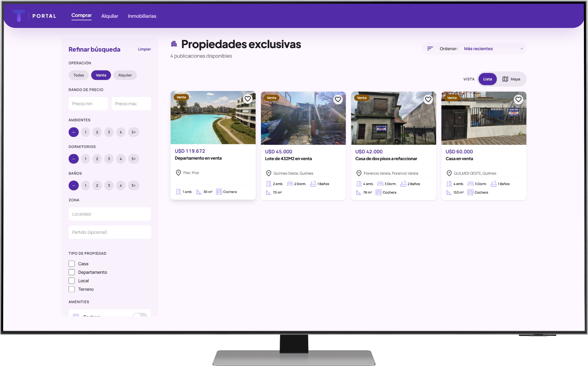
Task: Click the area icon beside 153 m²
Action: [x=449, y=192]
